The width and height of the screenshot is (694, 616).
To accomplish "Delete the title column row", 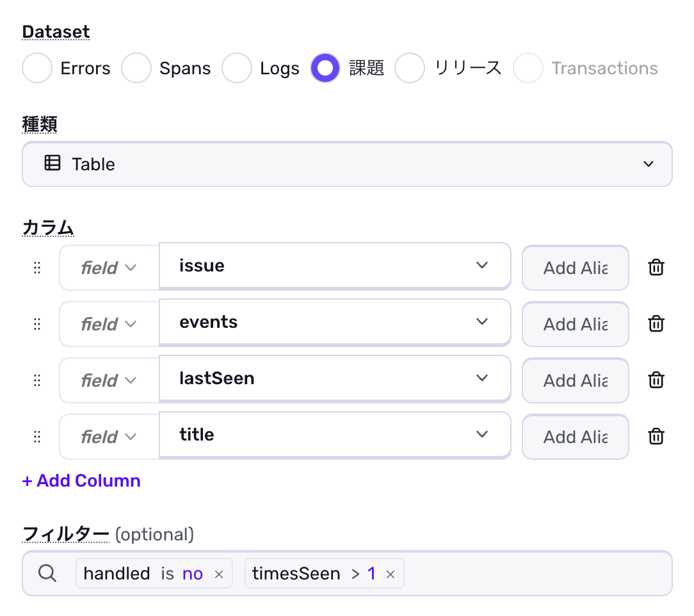I will [x=656, y=437].
